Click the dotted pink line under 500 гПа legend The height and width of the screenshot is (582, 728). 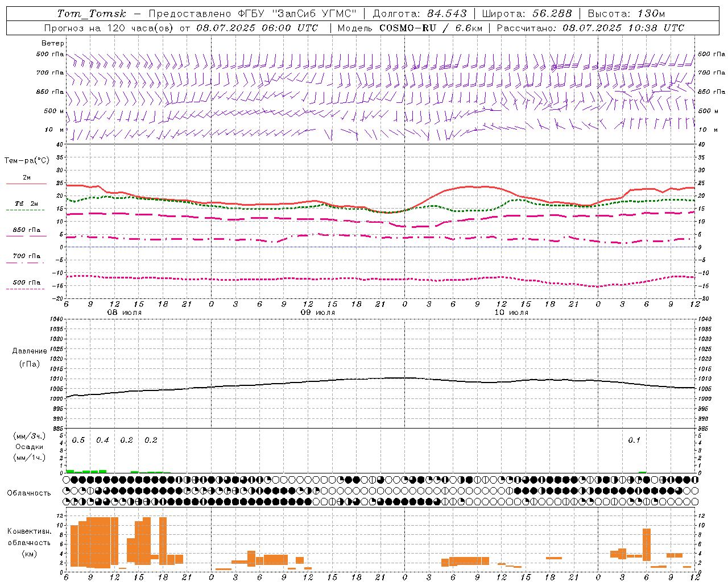coord(25,289)
